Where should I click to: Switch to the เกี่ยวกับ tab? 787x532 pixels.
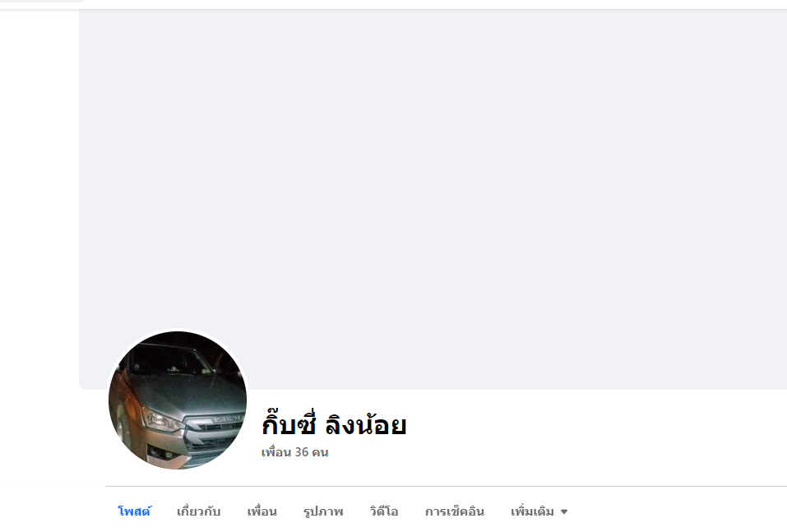pos(198,511)
